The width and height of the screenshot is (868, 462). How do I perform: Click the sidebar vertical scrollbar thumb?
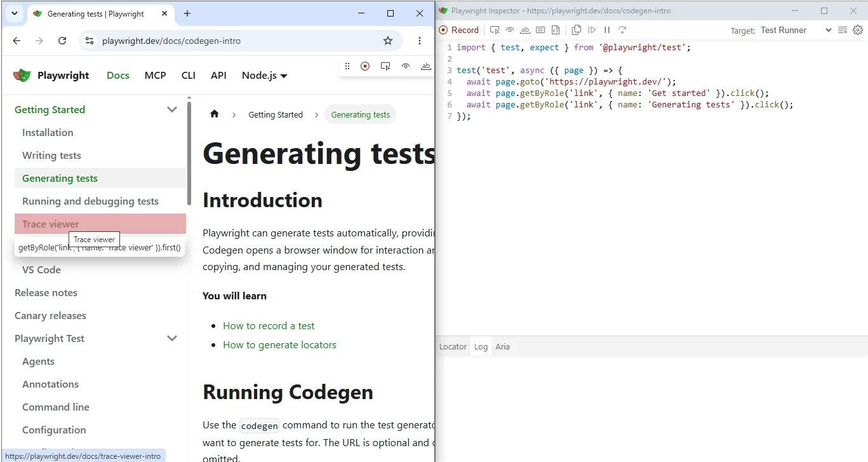[189, 153]
